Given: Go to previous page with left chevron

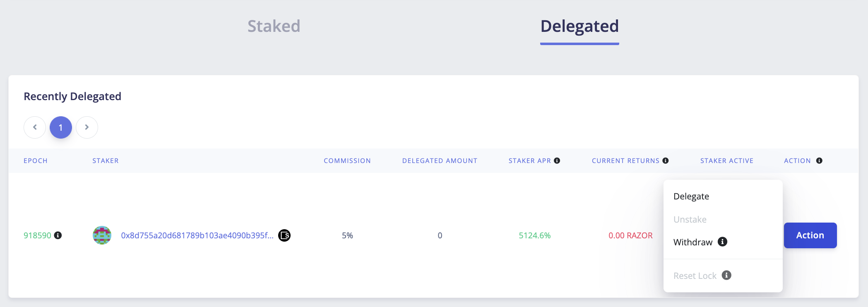Looking at the screenshot, I should click(35, 127).
